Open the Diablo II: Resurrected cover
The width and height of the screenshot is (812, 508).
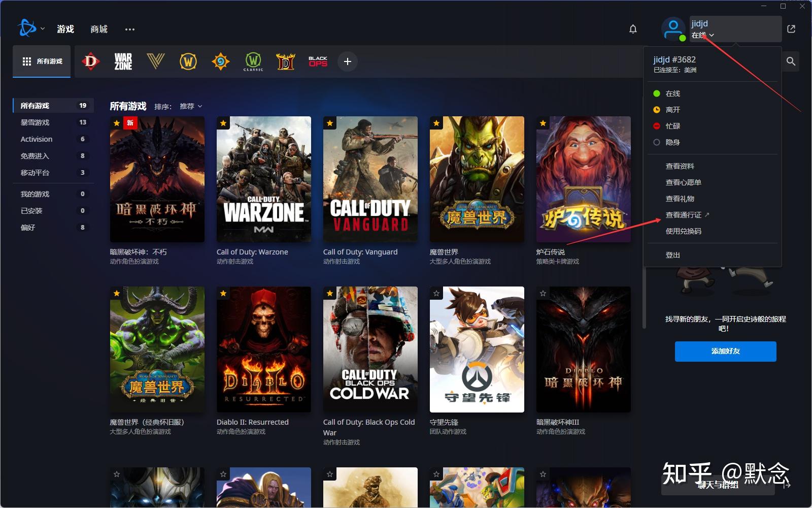[x=264, y=350]
